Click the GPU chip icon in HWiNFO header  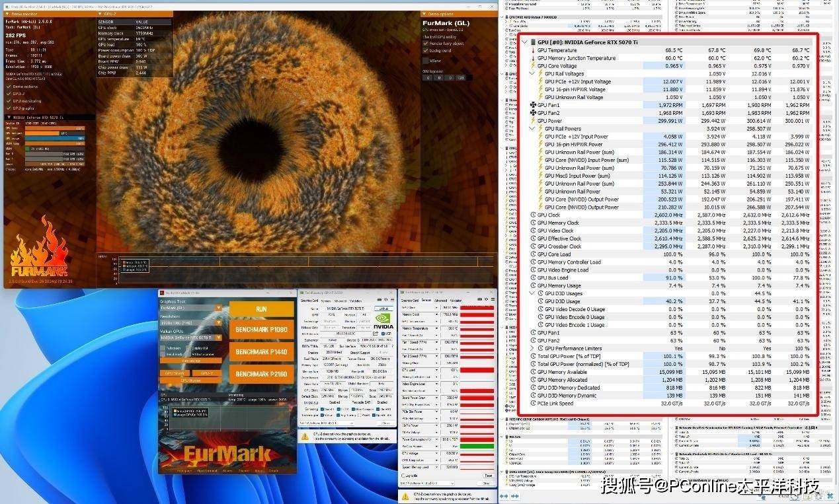[533, 42]
